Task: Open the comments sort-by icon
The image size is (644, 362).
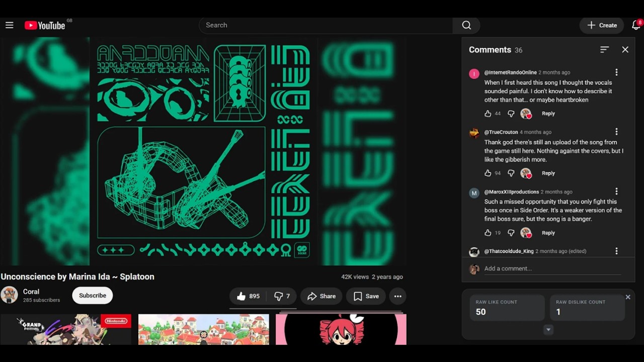Action: (604, 49)
